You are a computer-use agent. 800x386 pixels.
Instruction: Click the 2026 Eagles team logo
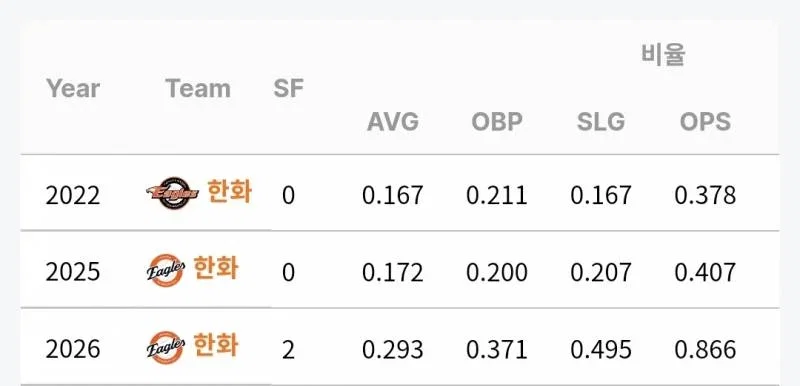pos(166,348)
